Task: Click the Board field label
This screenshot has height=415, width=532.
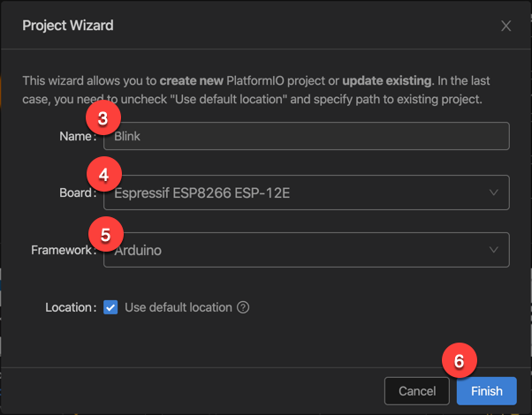Action: [75, 192]
